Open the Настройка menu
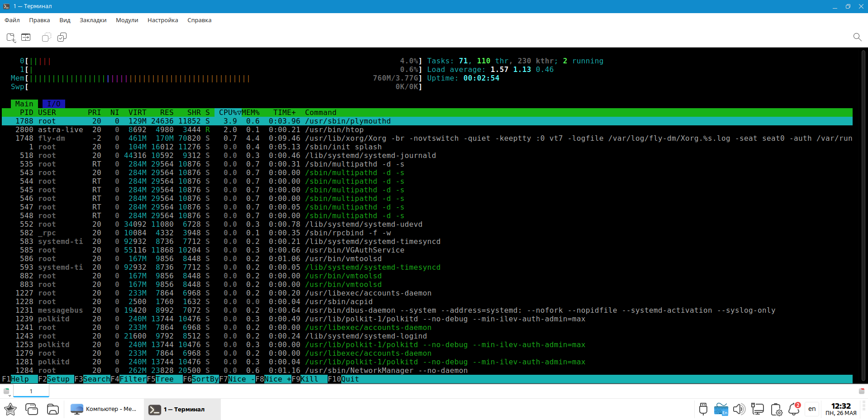Image resolution: width=868 pixels, height=420 pixels. (x=162, y=20)
